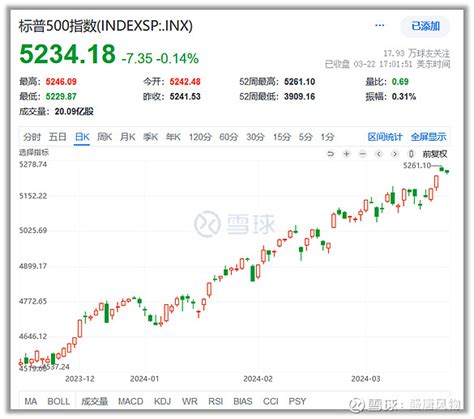Select the 5分 interval tab

(x=305, y=137)
